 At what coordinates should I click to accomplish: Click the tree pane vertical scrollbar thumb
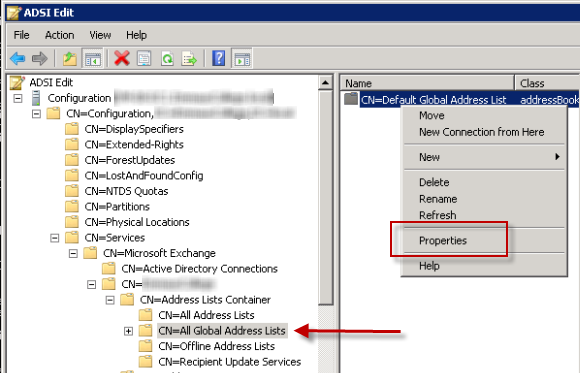pyautogui.click(x=326, y=198)
